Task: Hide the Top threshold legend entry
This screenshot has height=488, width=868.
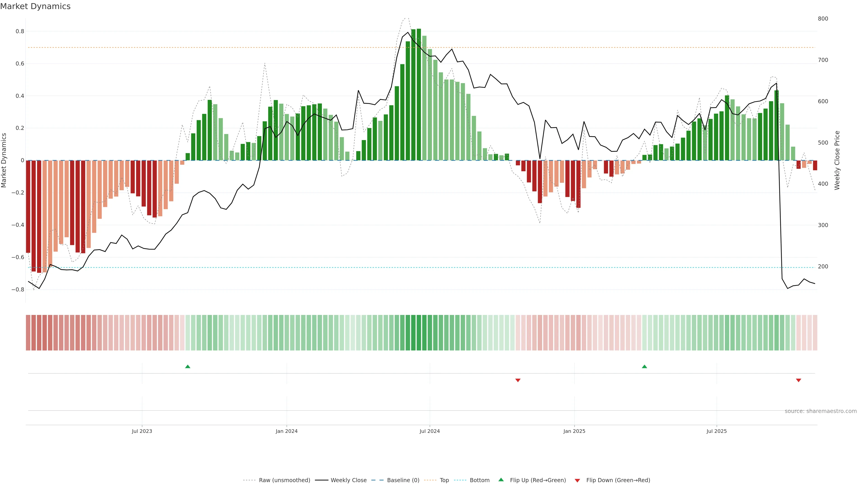Action: [444, 480]
